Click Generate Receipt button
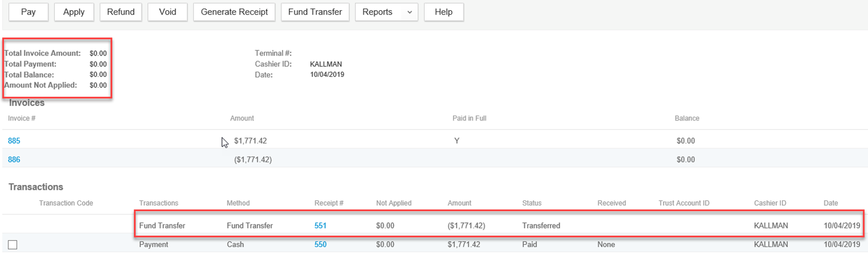This screenshot has width=868, height=259. point(234,12)
